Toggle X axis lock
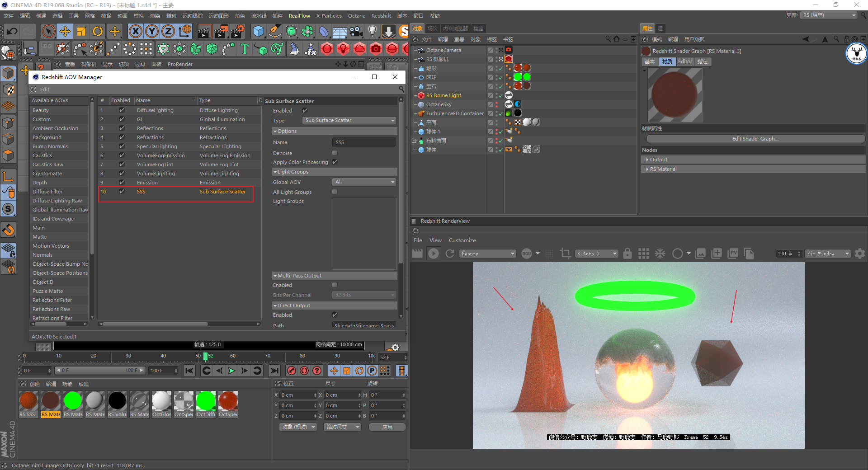868x470 pixels. pyautogui.click(x=135, y=31)
